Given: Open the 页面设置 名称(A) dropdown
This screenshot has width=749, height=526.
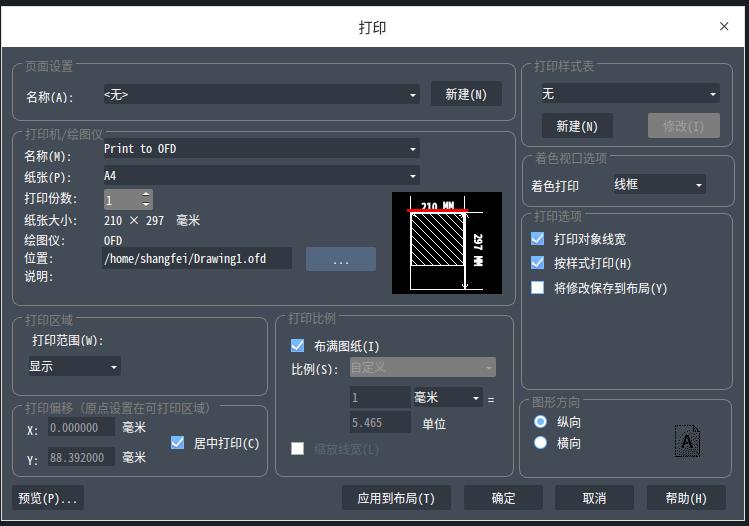Looking at the screenshot, I should 261,95.
